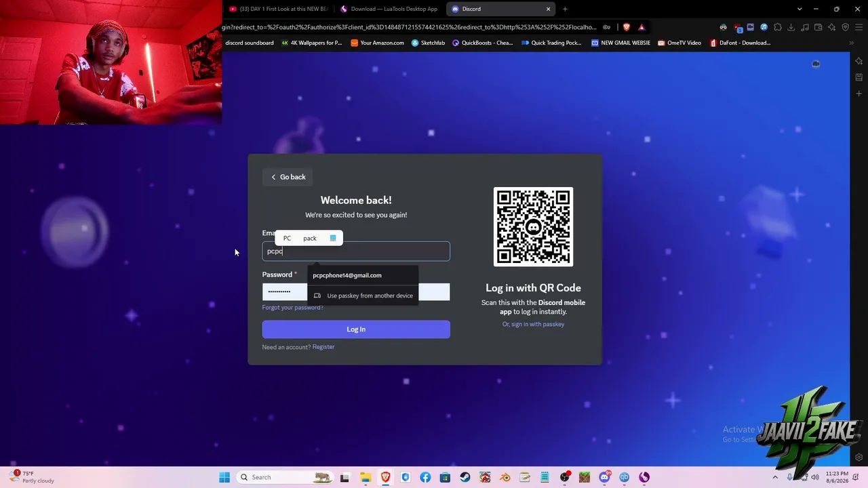868x488 pixels.
Task: Open the taskbar weather widget
Action: click(33, 477)
